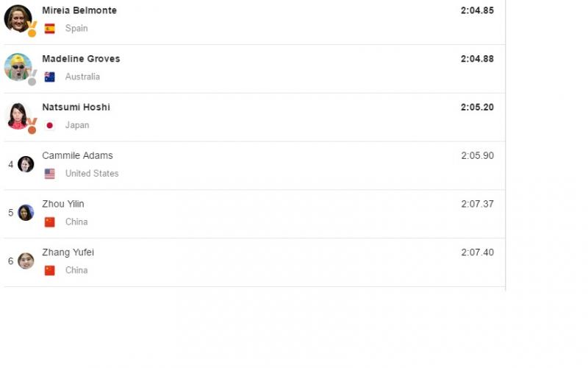Click the gold medal icon
This screenshot has height=368, width=588.
[x=32, y=31]
